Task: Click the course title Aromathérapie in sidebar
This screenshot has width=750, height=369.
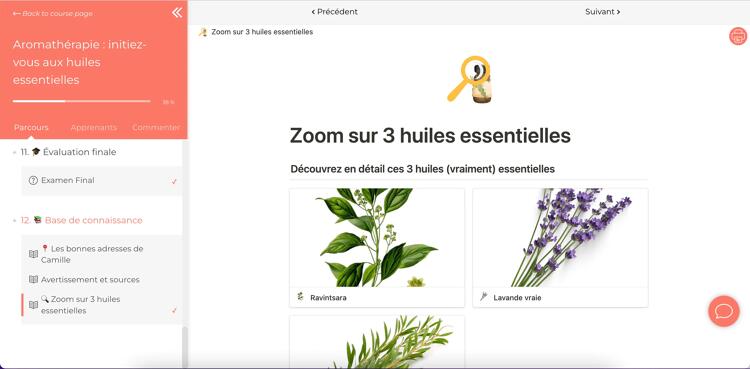Action: (x=79, y=62)
